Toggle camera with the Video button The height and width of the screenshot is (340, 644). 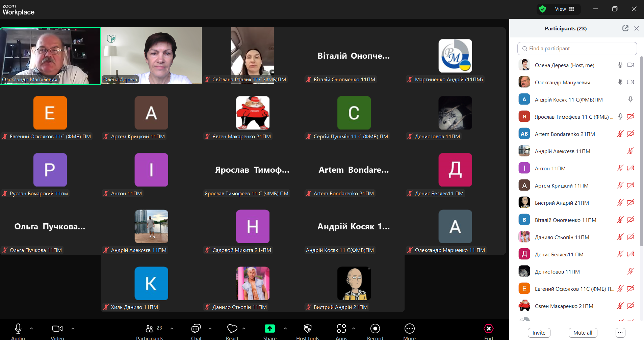click(57, 329)
